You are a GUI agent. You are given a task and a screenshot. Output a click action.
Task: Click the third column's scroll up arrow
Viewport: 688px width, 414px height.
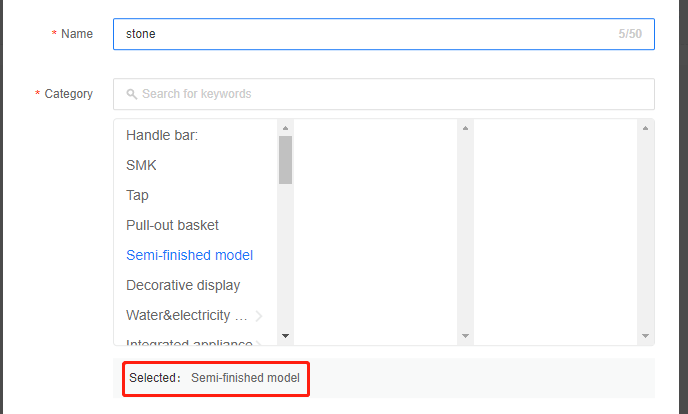click(645, 128)
